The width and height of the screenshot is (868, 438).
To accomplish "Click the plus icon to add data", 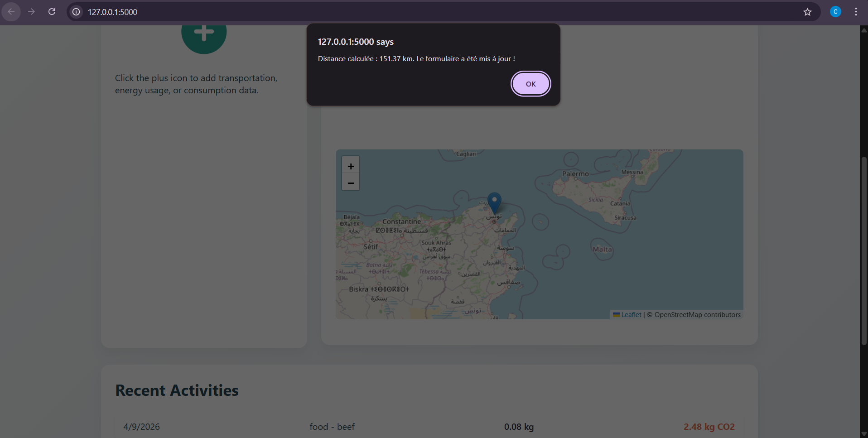I will tap(204, 33).
